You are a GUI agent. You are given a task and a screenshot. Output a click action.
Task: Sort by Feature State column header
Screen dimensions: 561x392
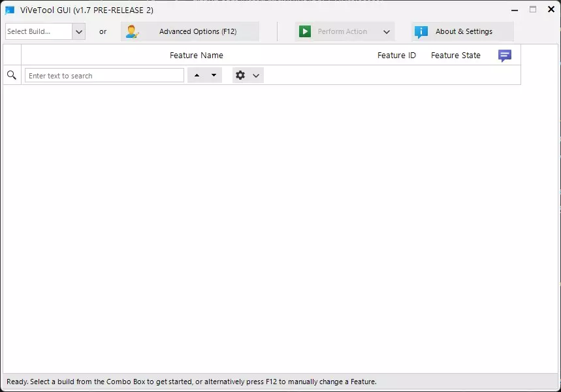(x=455, y=55)
